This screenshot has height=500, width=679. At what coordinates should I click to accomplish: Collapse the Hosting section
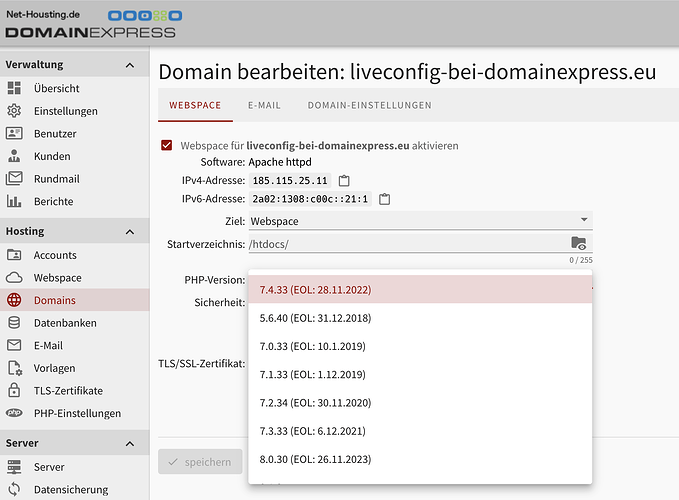(129, 232)
